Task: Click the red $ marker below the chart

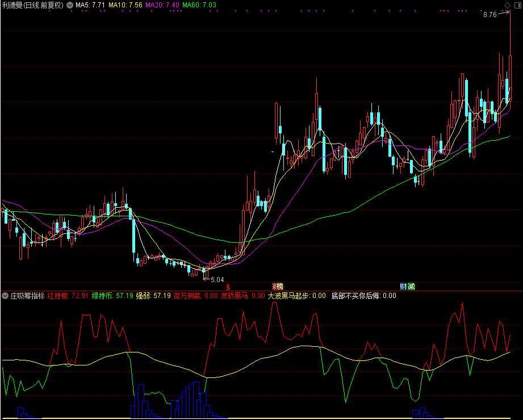Action: pyautogui.click(x=228, y=287)
